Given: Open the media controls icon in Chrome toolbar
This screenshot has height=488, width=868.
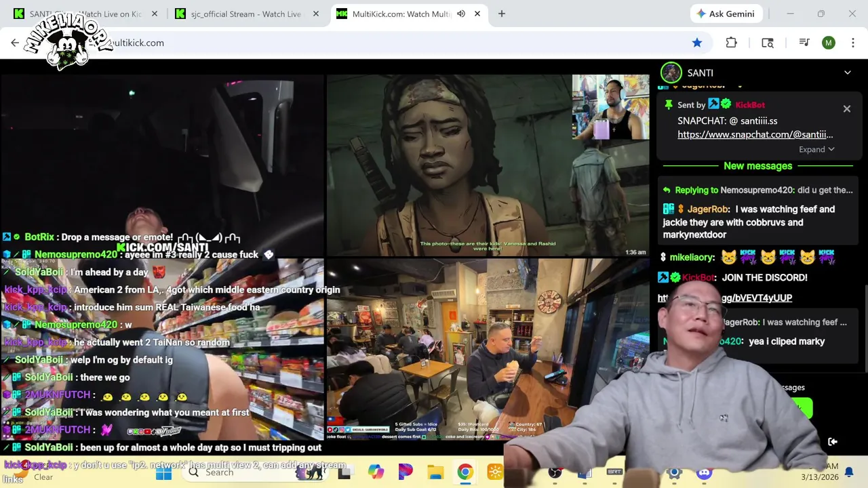Looking at the screenshot, I should pyautogui.click(x=804, y=43).
